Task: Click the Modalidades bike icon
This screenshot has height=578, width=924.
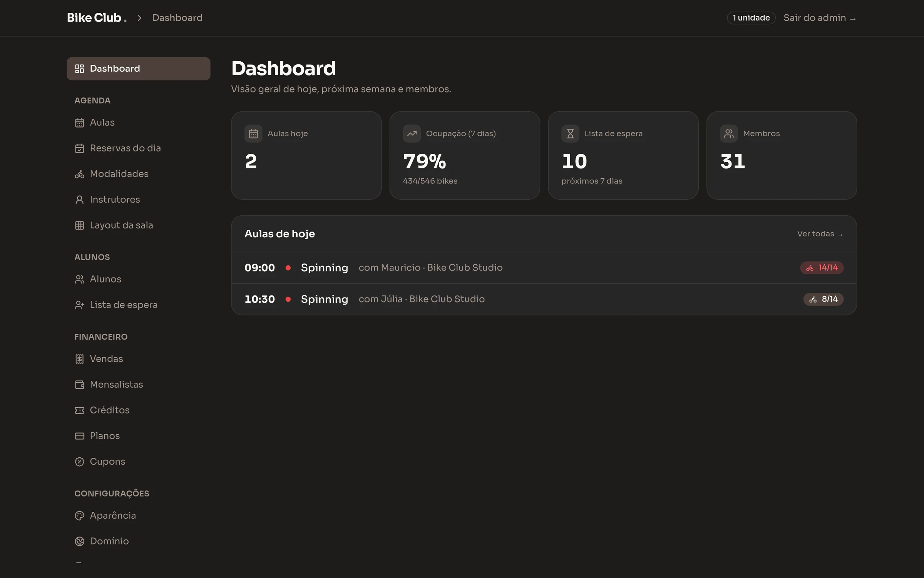Action: (x=79, y=174)
